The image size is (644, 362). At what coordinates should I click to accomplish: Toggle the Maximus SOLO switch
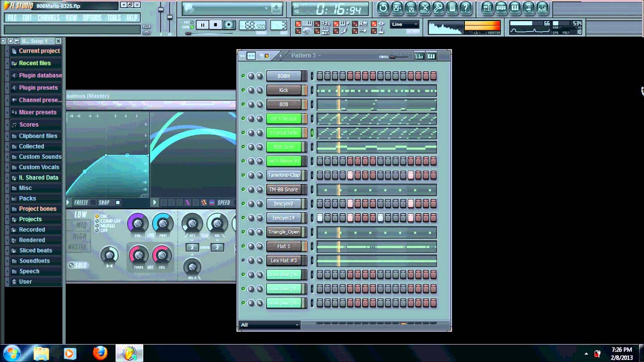(78, 265)
